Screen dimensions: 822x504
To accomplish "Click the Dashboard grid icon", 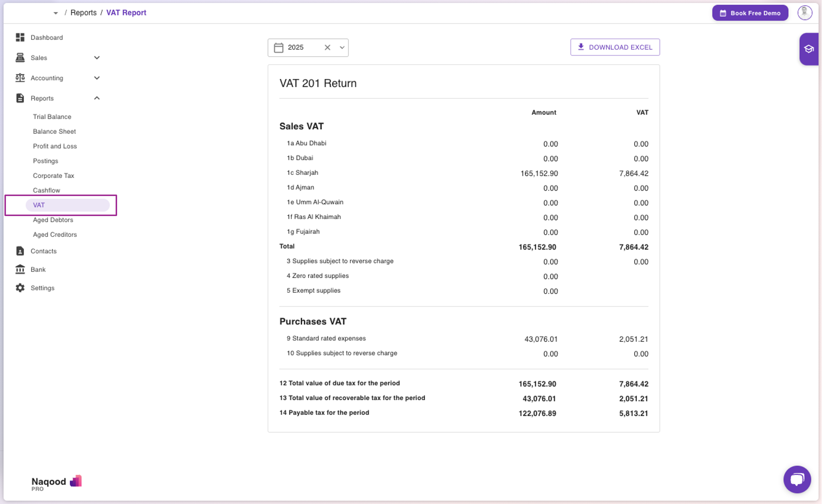I will 20,37.
